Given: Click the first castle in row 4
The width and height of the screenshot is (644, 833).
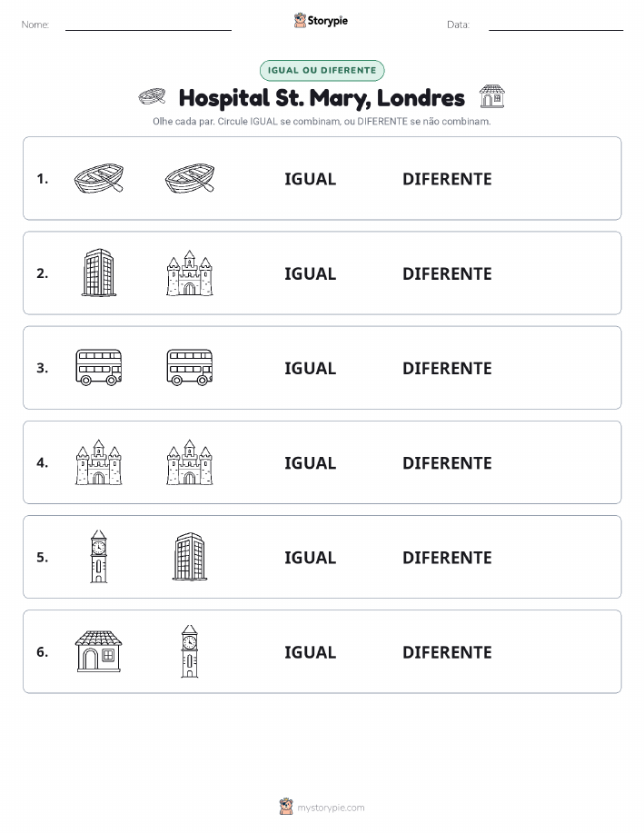Looking at the screenshot, I should coord(99,462).
